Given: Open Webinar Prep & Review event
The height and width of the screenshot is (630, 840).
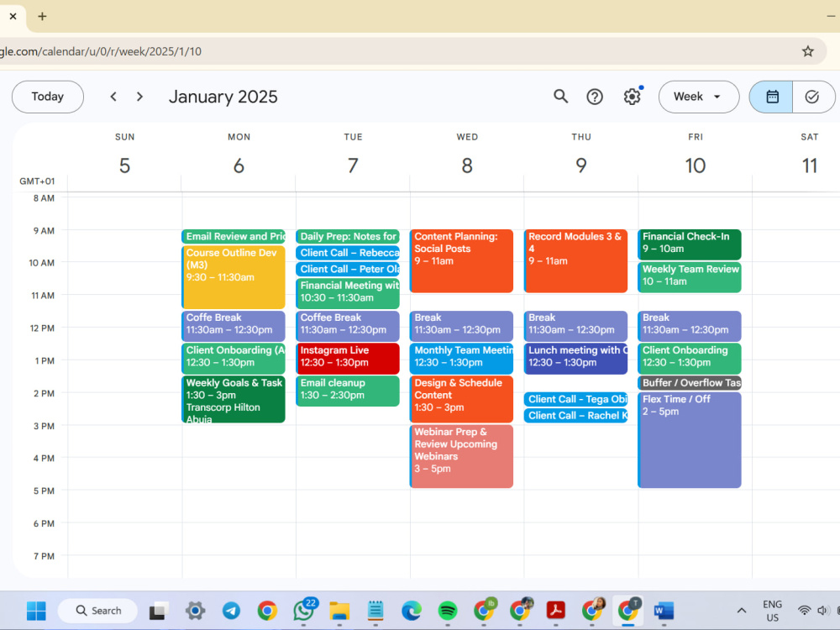Looking at the screenshot, I should 462,456.
